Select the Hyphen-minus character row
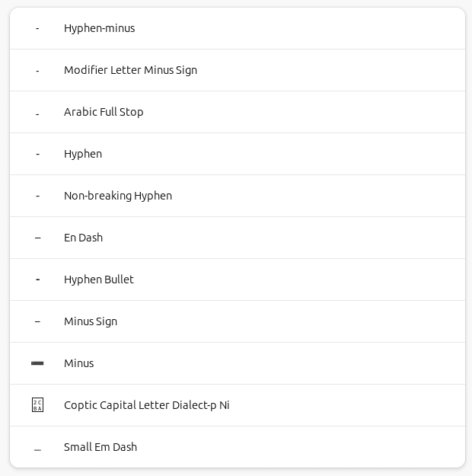This screenshot has height=476, width=472. pos(238,28)
